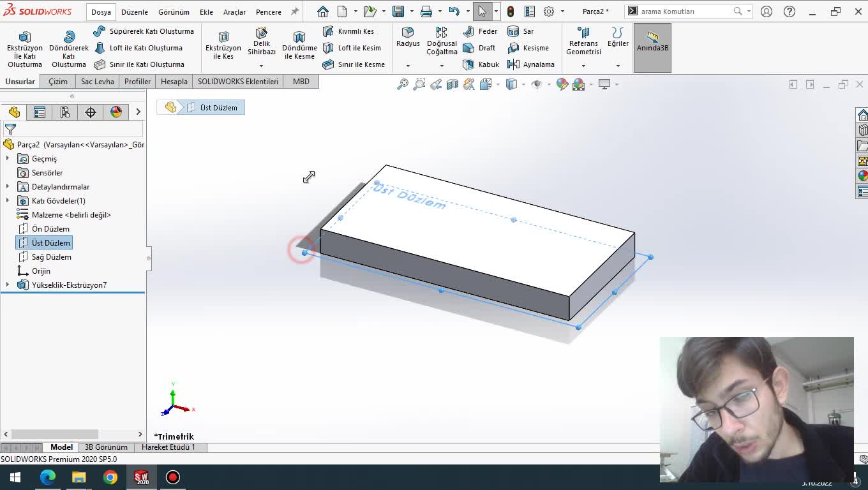The height and width of the screenshot is (490, 868).
Task: Open SOLIDWORKS Eklentileri tab
Action: pos(238,82)
